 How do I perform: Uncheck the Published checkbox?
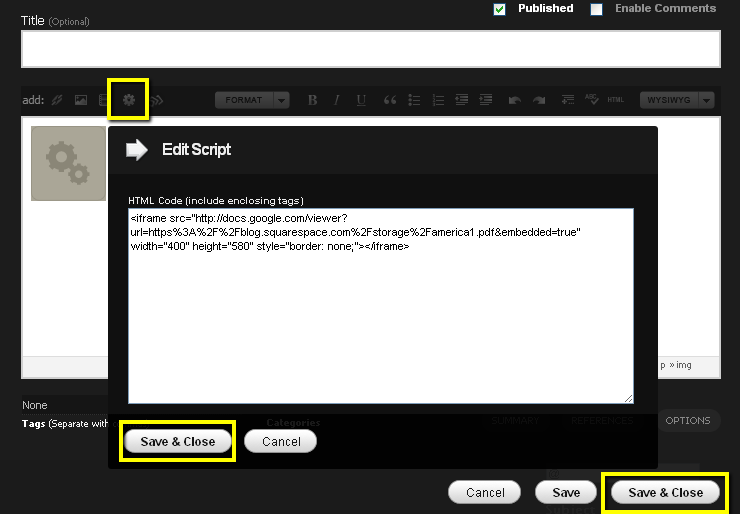(x=500, y=9)
